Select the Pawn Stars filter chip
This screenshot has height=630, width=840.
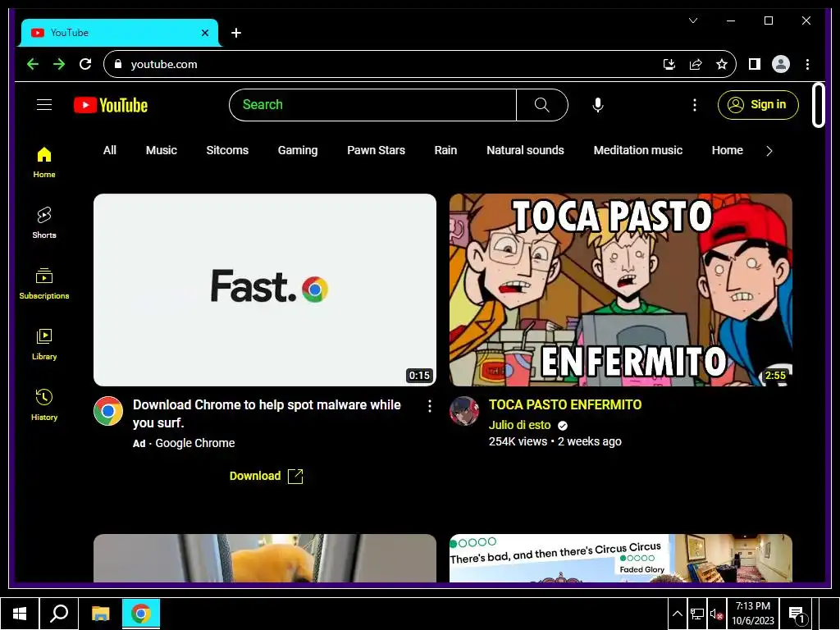(376, 151)
